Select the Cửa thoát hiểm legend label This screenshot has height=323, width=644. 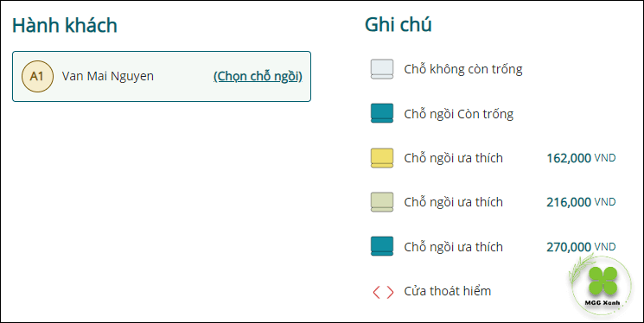tap(448, 291)
